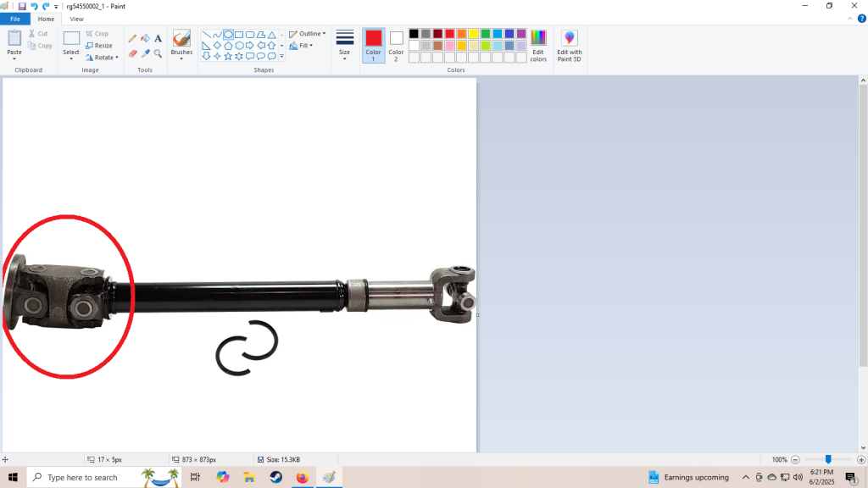Switch to the View tab

[76, 19]
